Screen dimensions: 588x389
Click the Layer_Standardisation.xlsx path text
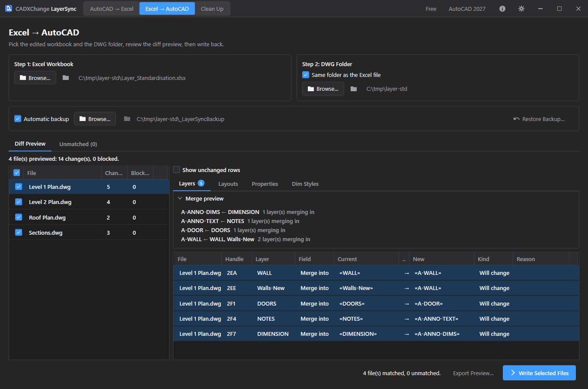click(132, 78)
